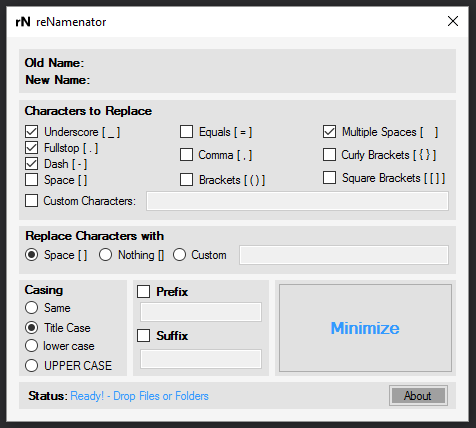Tick the Equals checkbox
This screenshot has width=476, height=428.
pos(186,132)
